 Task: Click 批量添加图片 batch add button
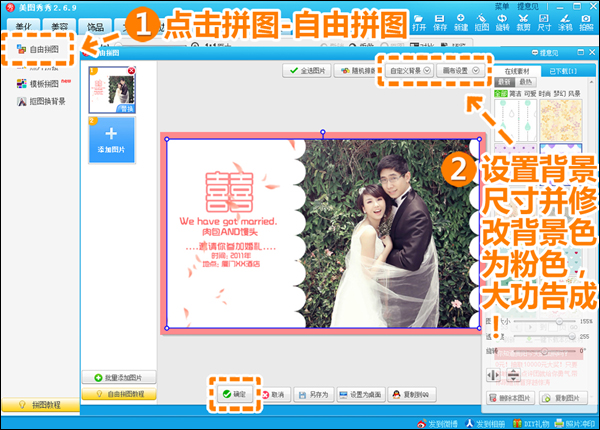119,378
